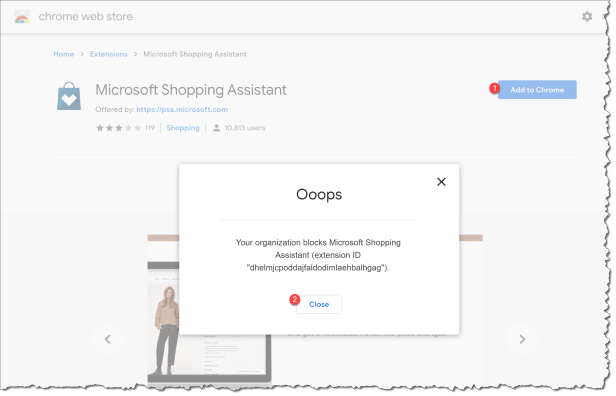Click the Close button in dialog
616x396 pixels.
[319, 304]
